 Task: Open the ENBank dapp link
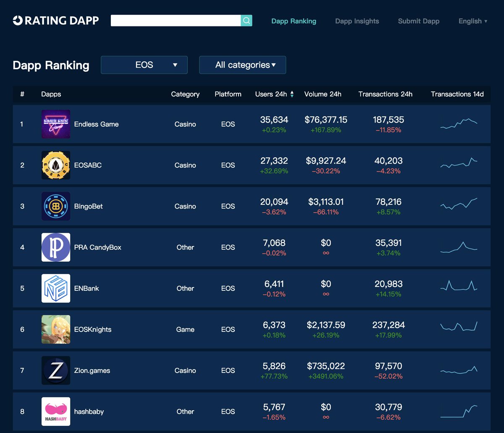pos(87,289)
